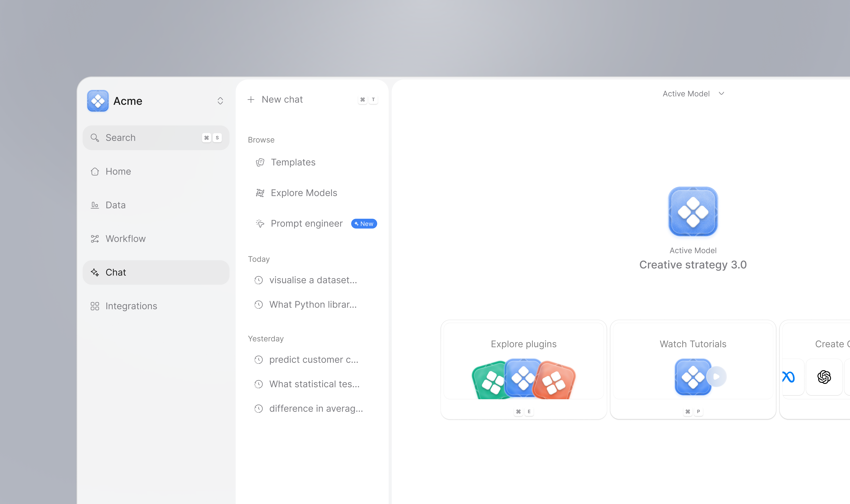The height and width of the screenshot is (504, 850).
Task: Click the Explore Models AI icon
Action: (260, 193)
